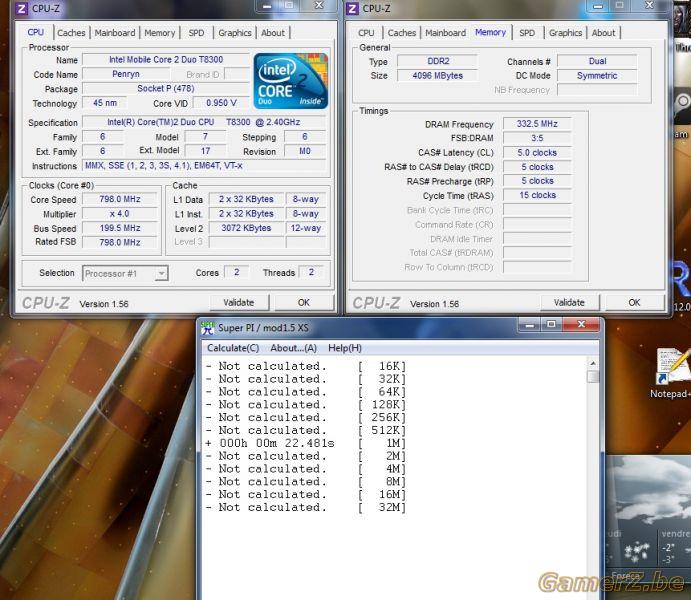Click the Threads value in left CPU-Z window
The image size is (691, 600).
coord(311,272)
